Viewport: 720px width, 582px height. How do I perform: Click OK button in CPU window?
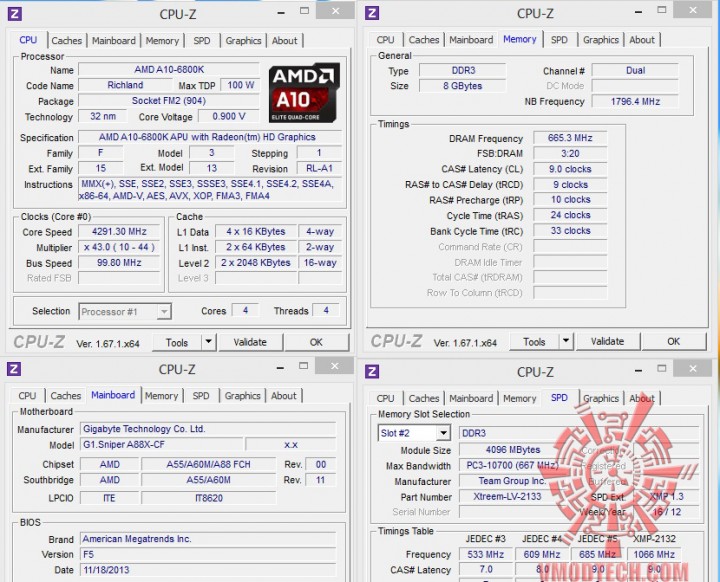click(316, 342)
